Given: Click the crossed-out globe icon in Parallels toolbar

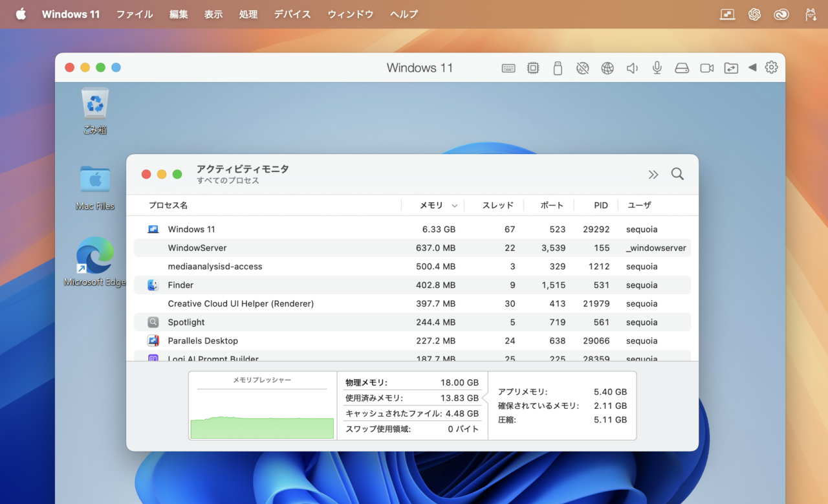Looking at the screenshot, I should (583, 68).
